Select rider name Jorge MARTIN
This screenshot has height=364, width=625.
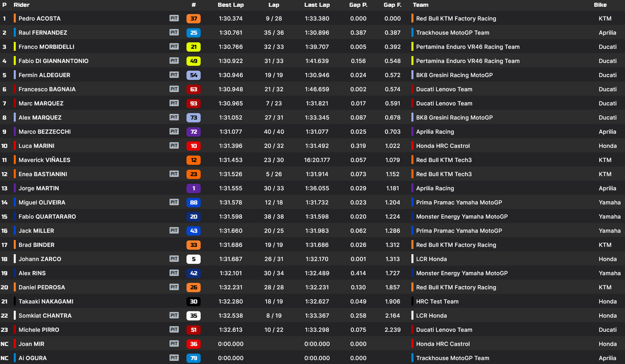tap(39, 188)
